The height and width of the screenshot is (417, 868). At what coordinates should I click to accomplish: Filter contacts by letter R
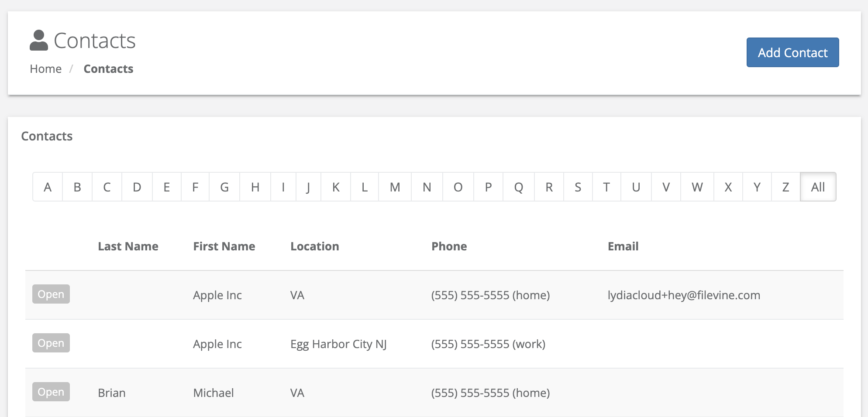(x=549, y=187)
